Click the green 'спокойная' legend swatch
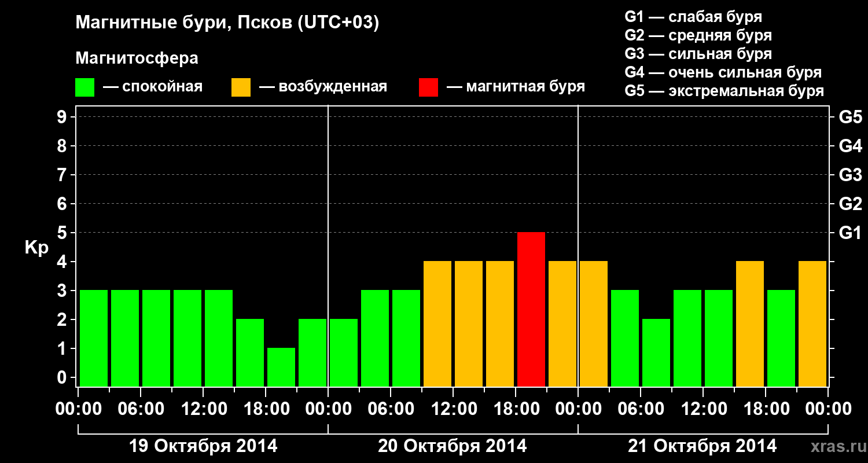This screenshot has width=868, height=463. (84, 87)
